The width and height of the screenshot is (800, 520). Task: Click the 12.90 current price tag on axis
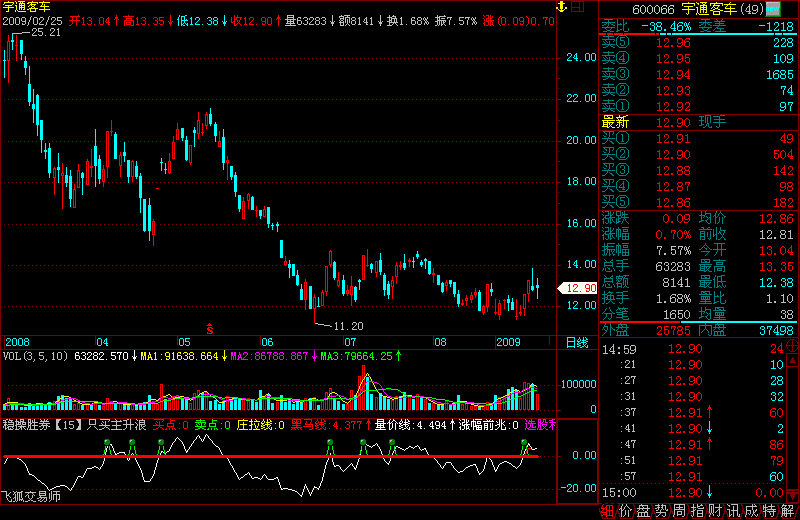point(578,288)
